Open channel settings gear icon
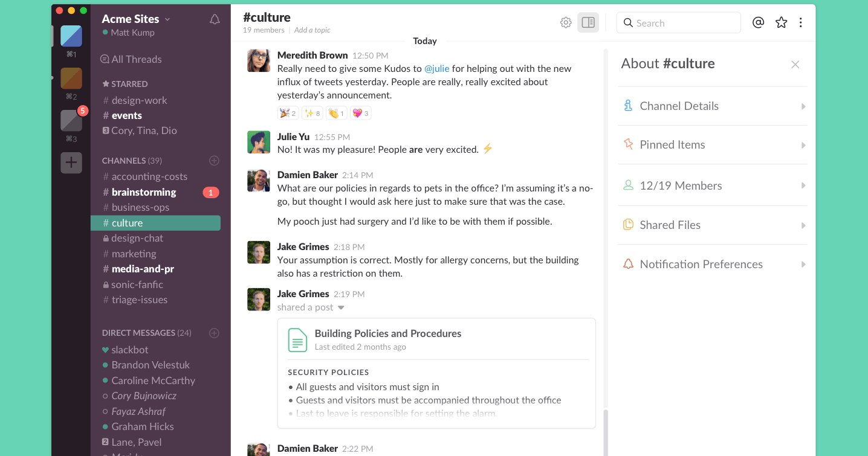This screenshot has height=456, width=868. [566, 23]
